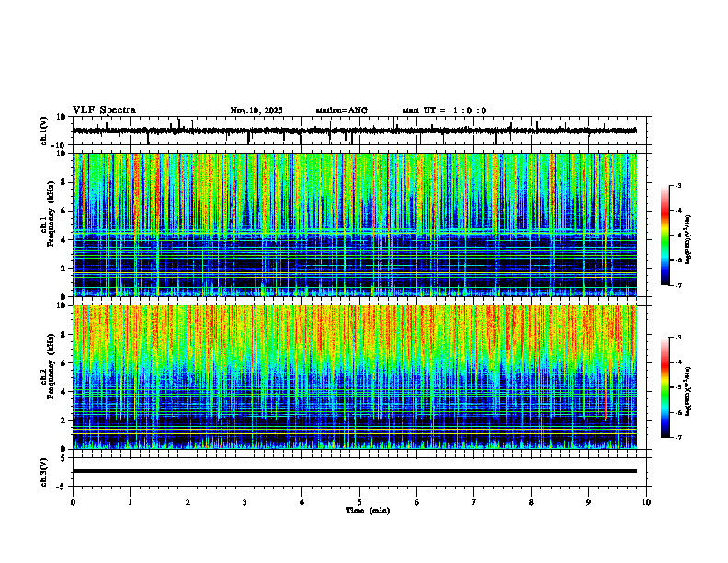This screenshot has height=563, width=728.
Task: Click the ch.1 "Frequency (kHz)" axis label
Action: pos(51,213)
